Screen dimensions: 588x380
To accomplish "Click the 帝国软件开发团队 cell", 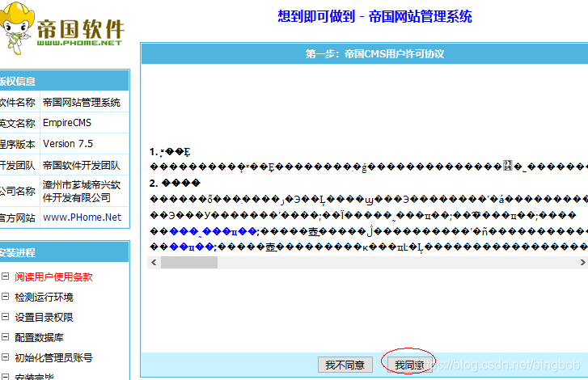I will [x=84, y=165].
